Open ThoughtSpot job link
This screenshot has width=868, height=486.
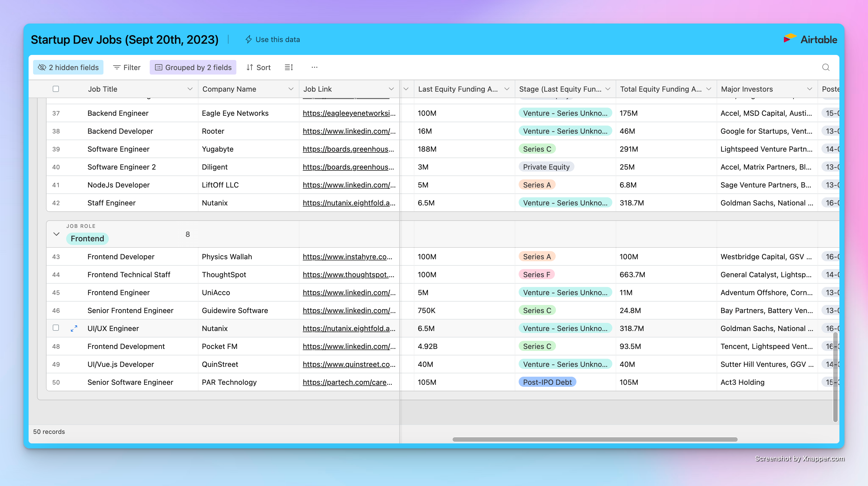[348, 274]
